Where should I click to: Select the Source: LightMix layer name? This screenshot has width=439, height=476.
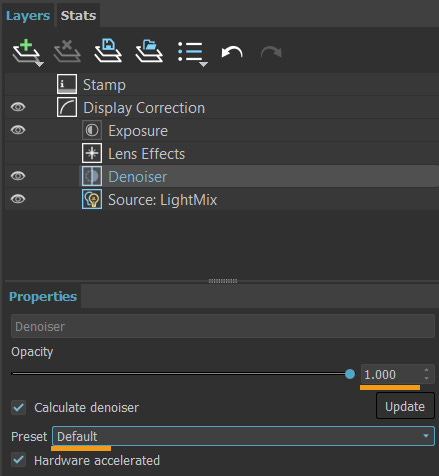click(x=163, y=200)
